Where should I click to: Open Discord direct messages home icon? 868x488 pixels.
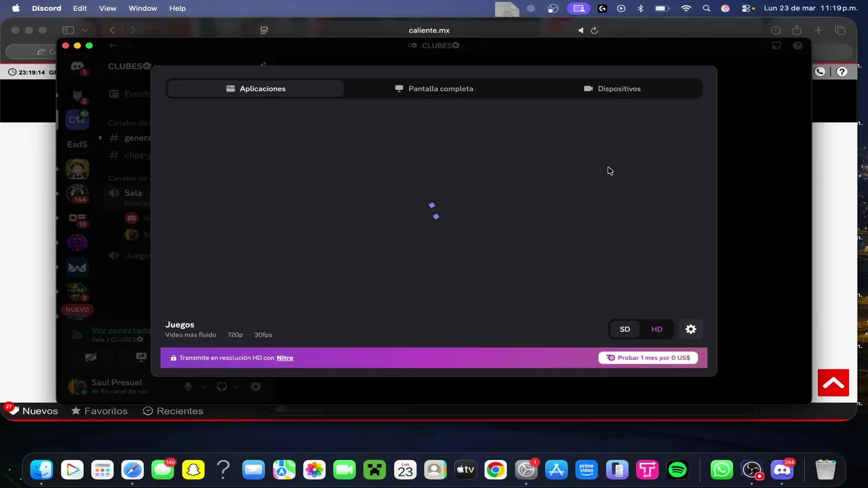click(77, 66)
